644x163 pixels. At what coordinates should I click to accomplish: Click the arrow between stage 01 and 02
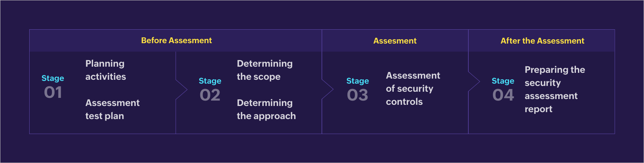tap(182, 90)
